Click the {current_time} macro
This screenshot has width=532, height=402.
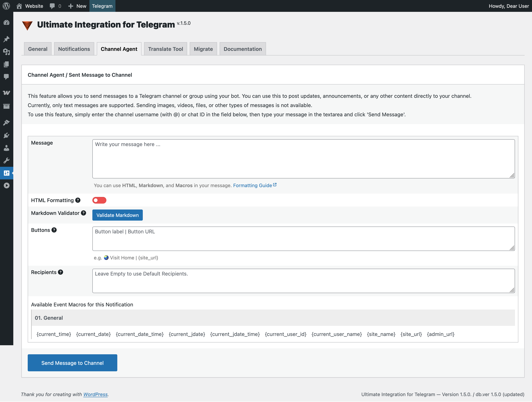click(54, 334)
